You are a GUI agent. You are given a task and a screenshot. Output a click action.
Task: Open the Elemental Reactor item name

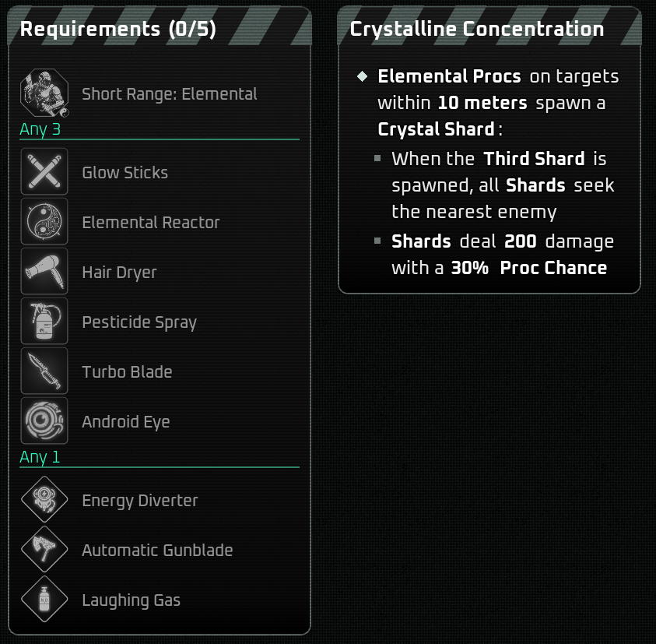coord(150,222)
